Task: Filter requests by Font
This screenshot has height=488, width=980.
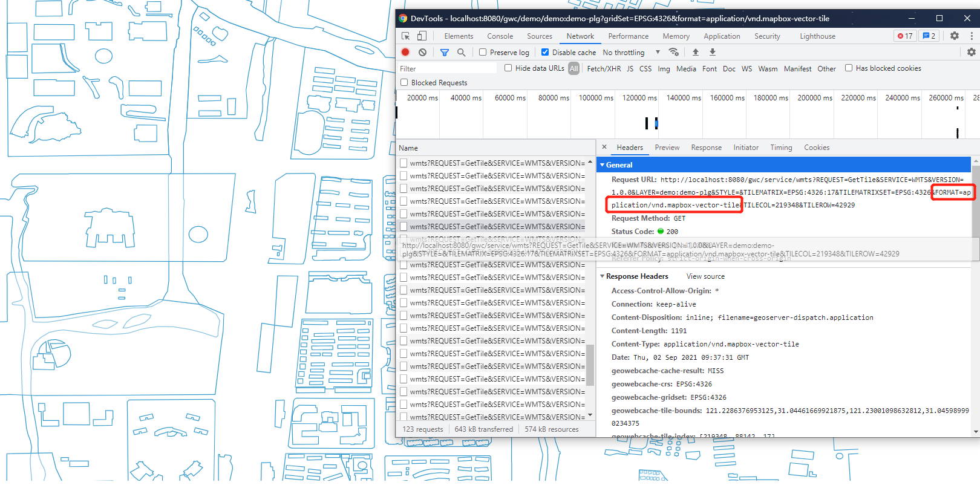Action: tap(710, 69)
